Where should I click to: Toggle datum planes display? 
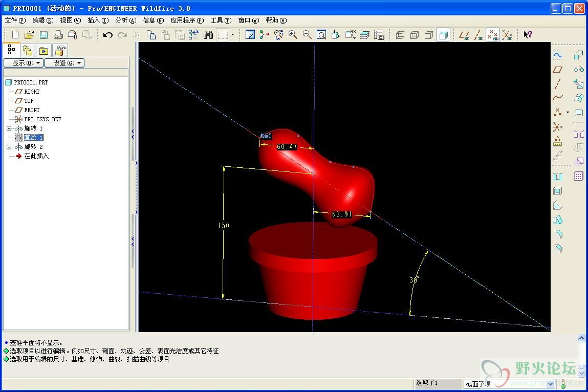tap(464, 35)
